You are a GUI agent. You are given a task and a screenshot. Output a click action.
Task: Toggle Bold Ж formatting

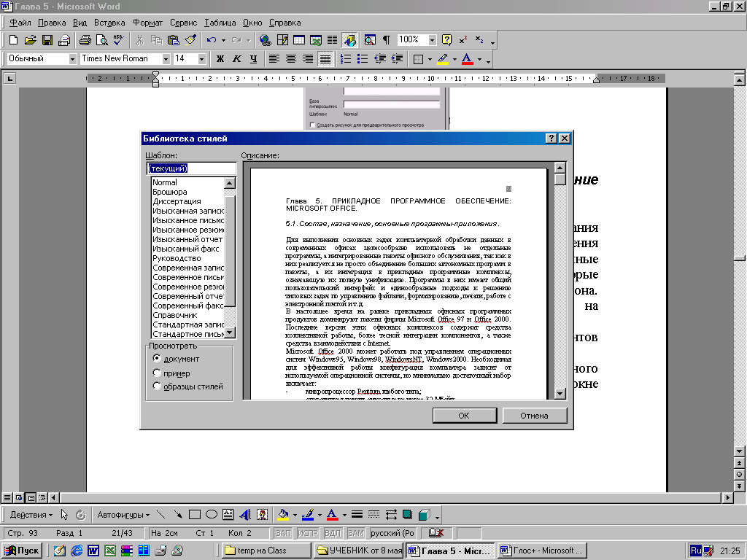[220, 58]
